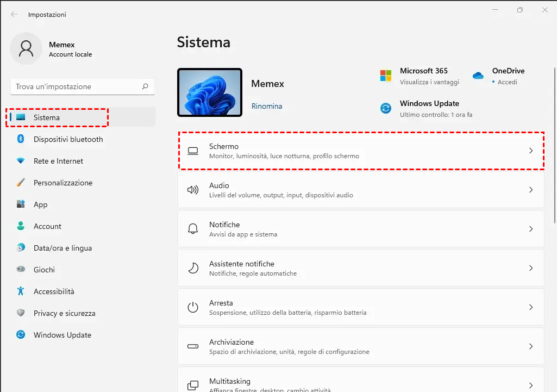
Task: Click the Privacy e sicurezza shield icon
Action: coord(21,313)
